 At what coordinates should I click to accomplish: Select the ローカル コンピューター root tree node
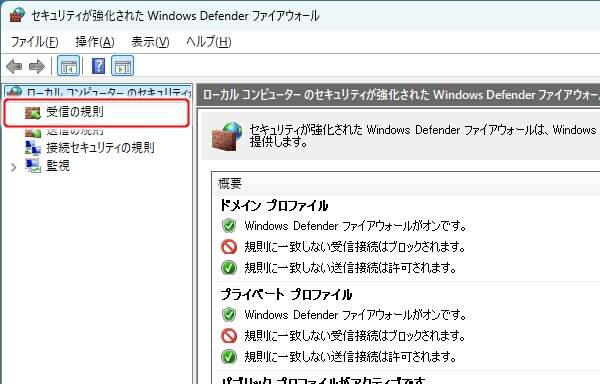tap(98, 91)
